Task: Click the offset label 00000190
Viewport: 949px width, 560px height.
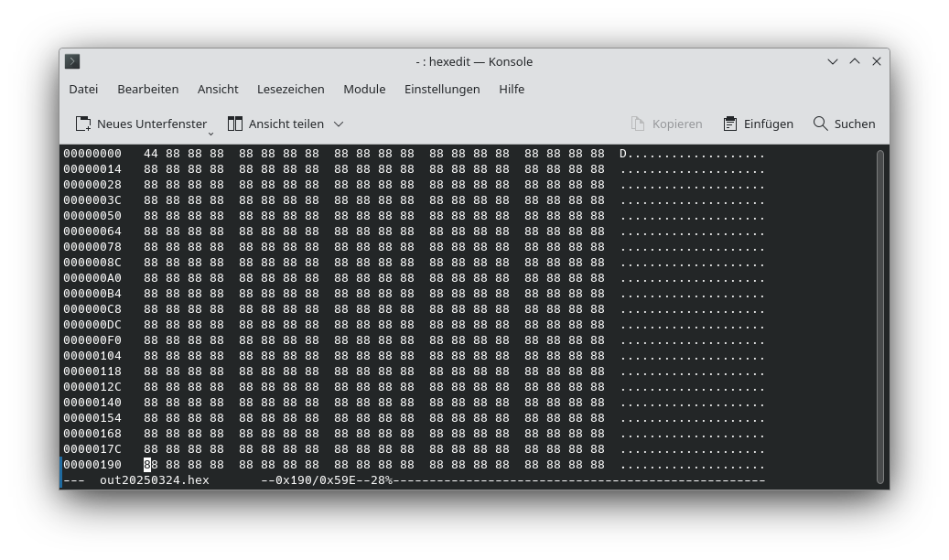Action: (x=92, y=464)
